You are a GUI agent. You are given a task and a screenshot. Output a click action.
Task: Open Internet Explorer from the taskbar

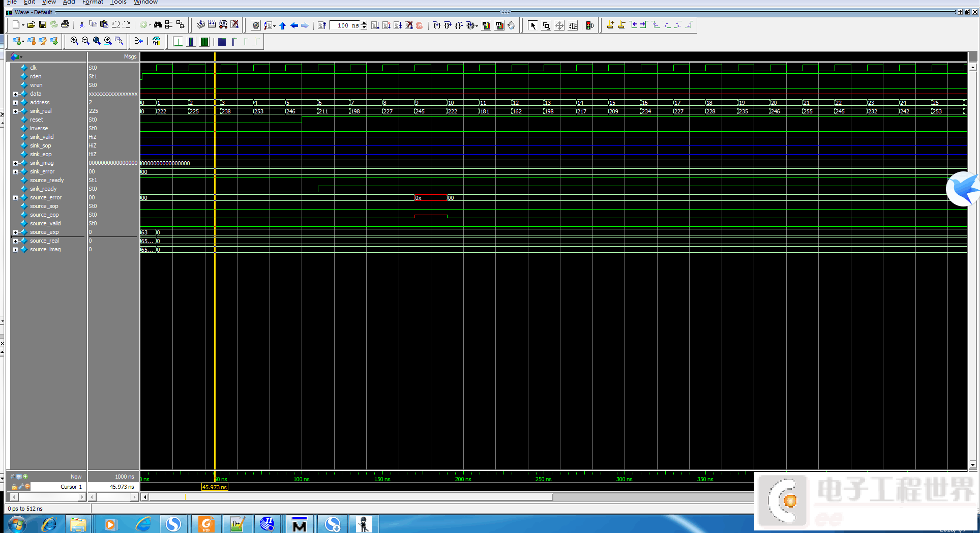click(49, 524)
